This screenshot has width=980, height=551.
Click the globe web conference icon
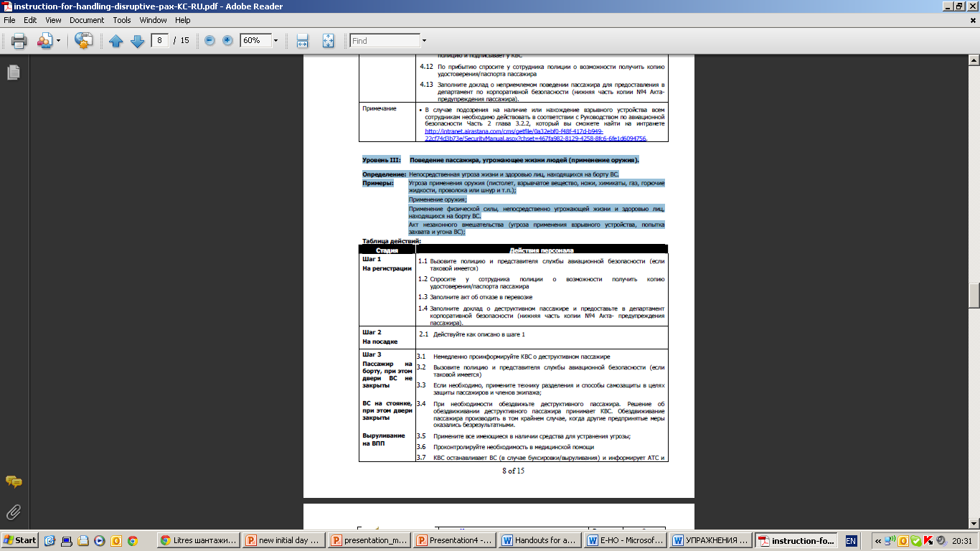(83, 41)
